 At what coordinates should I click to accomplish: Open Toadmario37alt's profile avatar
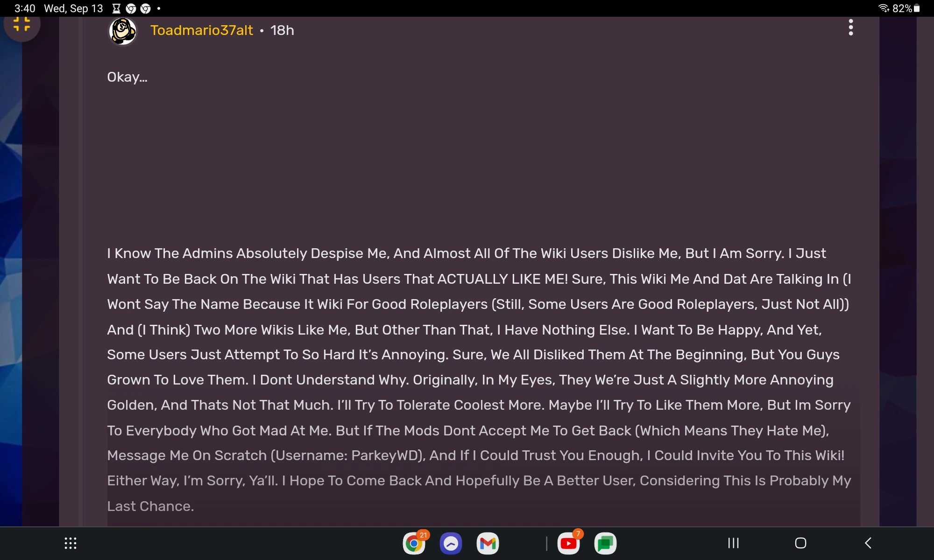coord(122,31)
